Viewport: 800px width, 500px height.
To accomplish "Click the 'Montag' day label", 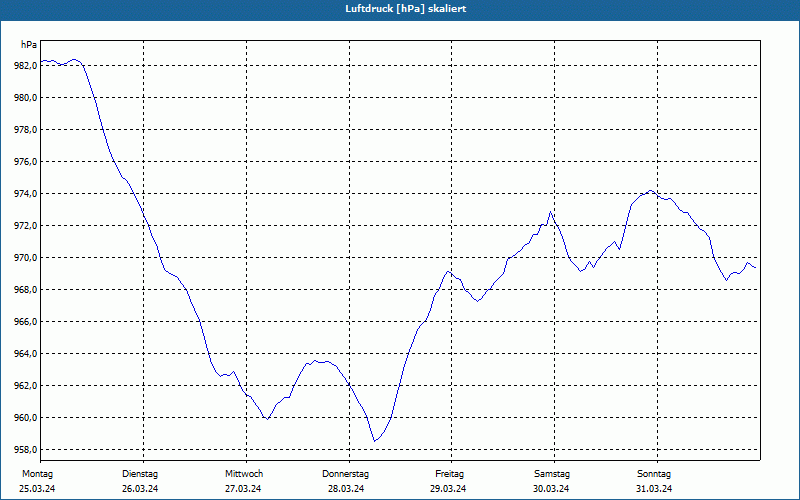I will [37, 474].
